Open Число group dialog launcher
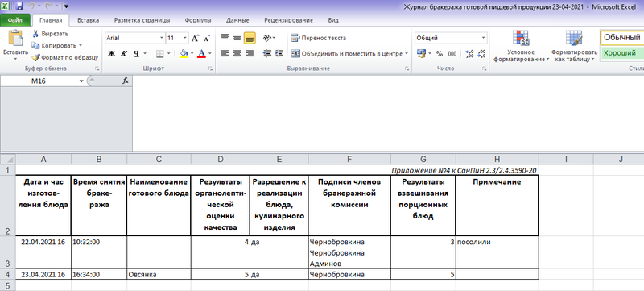Image resolution: width=644 pixels, height=291 pixels. coord(485,69)
